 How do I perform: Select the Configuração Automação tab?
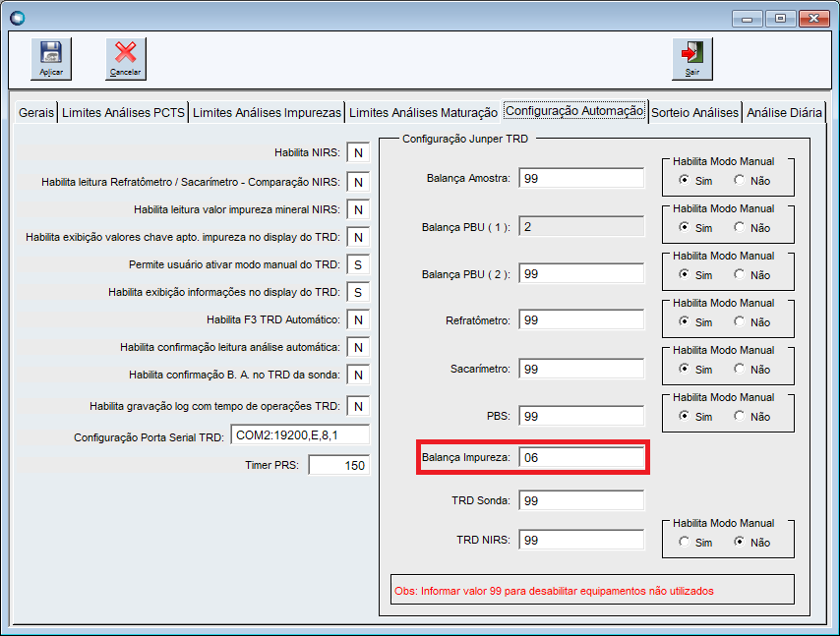coord(574,111)
